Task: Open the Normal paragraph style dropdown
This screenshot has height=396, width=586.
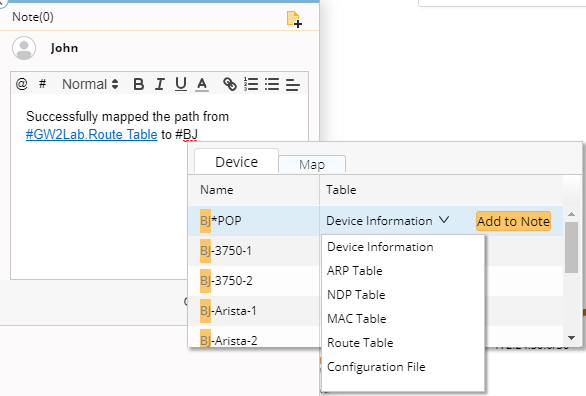Action: point(90,84)
